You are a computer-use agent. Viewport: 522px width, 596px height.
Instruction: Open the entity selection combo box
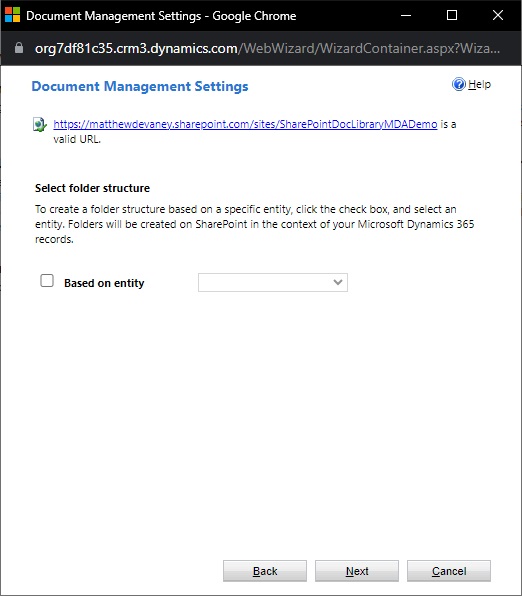(273, 282)
